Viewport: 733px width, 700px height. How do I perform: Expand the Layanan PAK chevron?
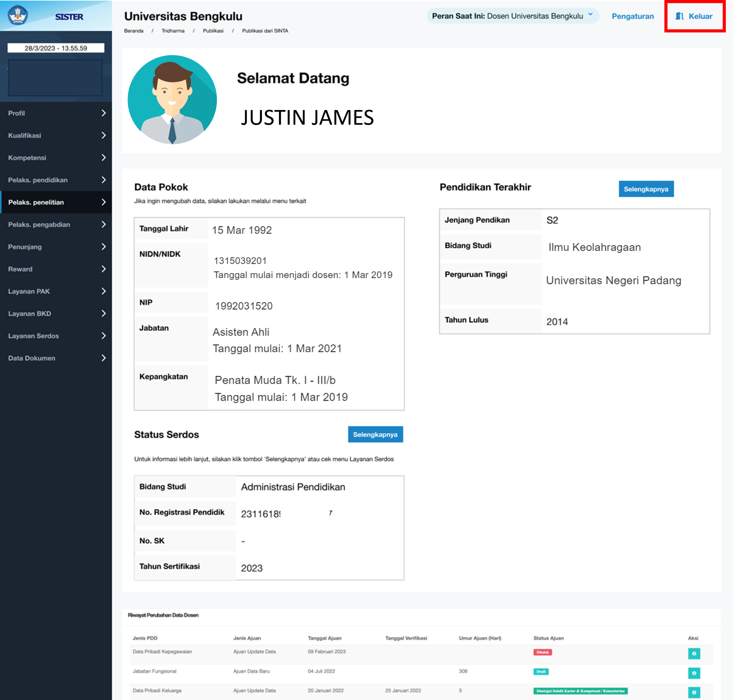point(103,291)
